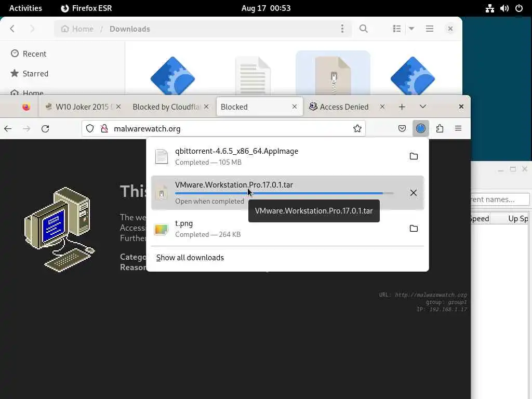This screenshot has width=532, height=399.
Task: Open folder containing qbittorrent AppImage download
Action: pos(413,156)
